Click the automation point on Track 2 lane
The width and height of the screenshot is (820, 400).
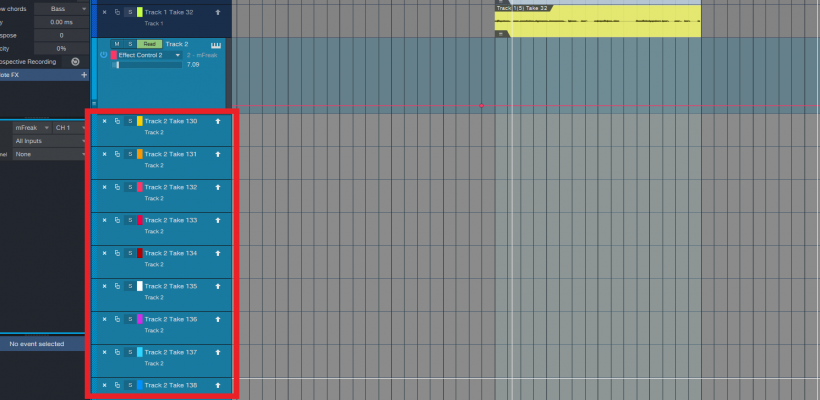[x=482, y=106]
